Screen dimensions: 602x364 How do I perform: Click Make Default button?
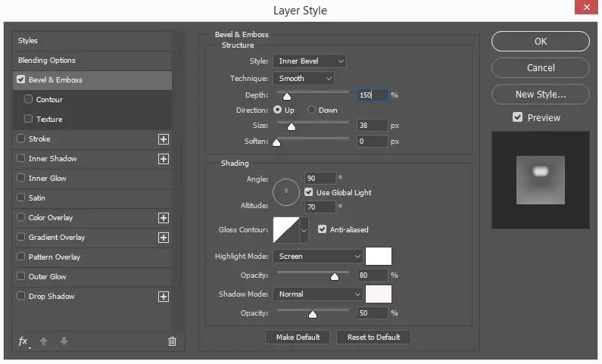298,338
